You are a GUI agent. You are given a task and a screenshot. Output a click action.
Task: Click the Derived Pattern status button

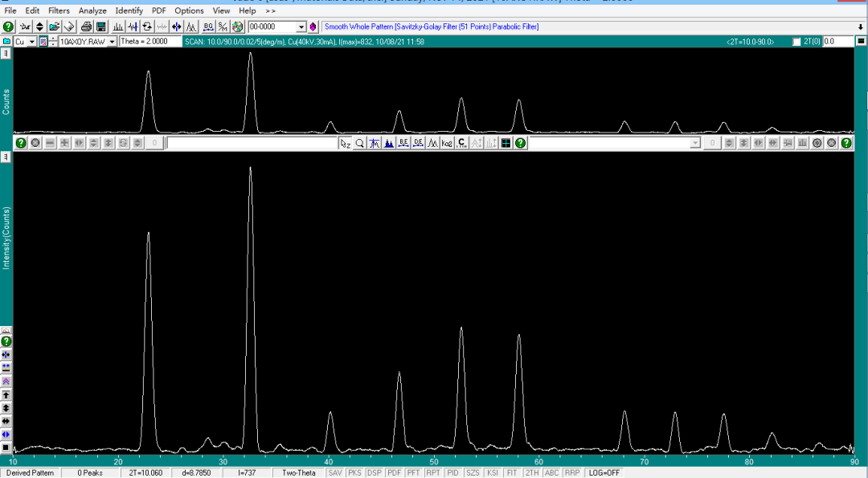[31, 473]
